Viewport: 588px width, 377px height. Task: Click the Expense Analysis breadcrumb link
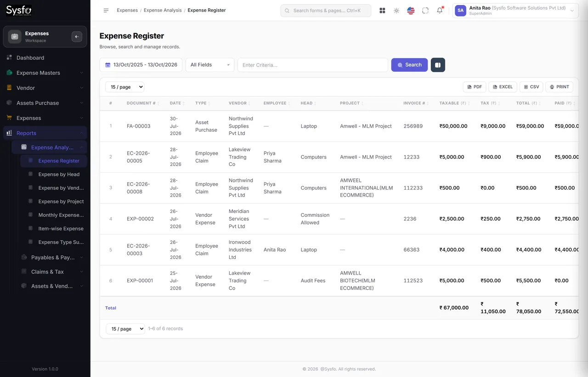[x=163, y=10]
